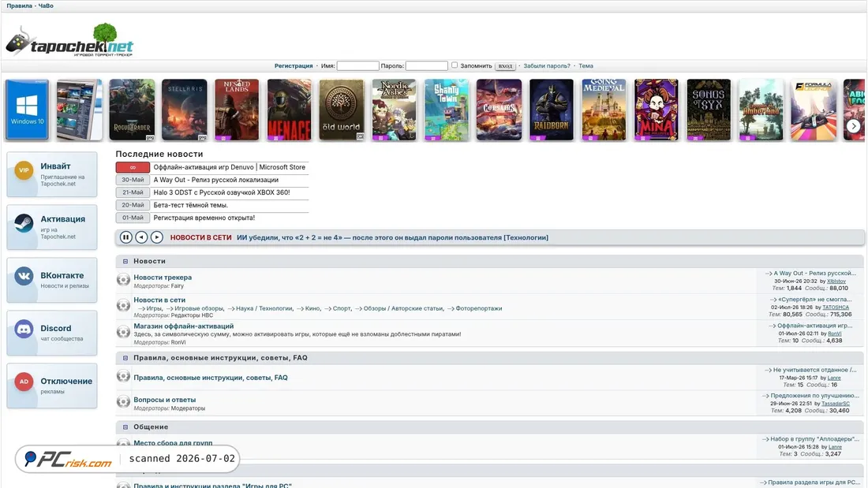Open the Новости в сети forum
This screenshot has width=868, height=488.
point(159,300)
